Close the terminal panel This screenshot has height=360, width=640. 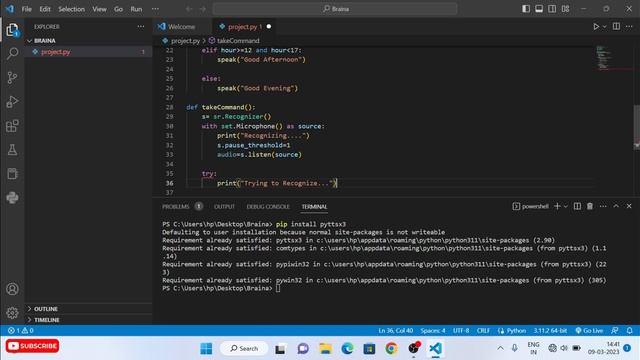point(629,207)
